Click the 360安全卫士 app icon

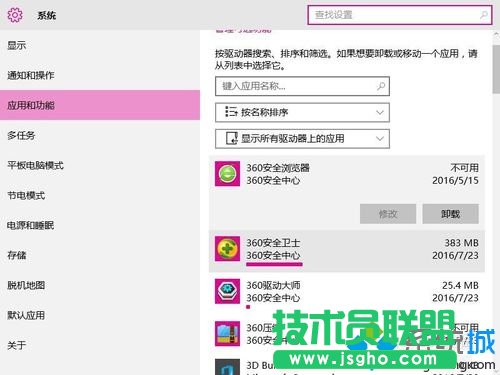click(x=227, y=249)
